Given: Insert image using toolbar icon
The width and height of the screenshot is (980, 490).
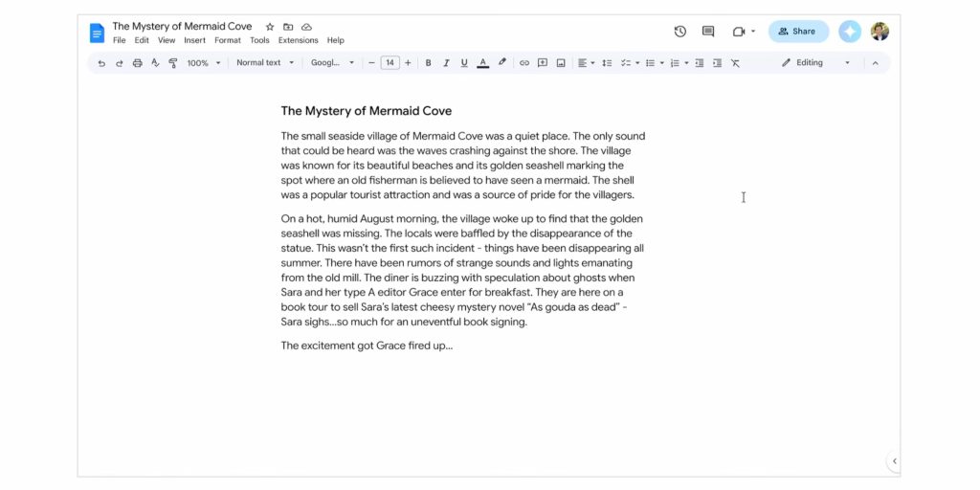Looking at the screenshot, I should coord(561,63).
